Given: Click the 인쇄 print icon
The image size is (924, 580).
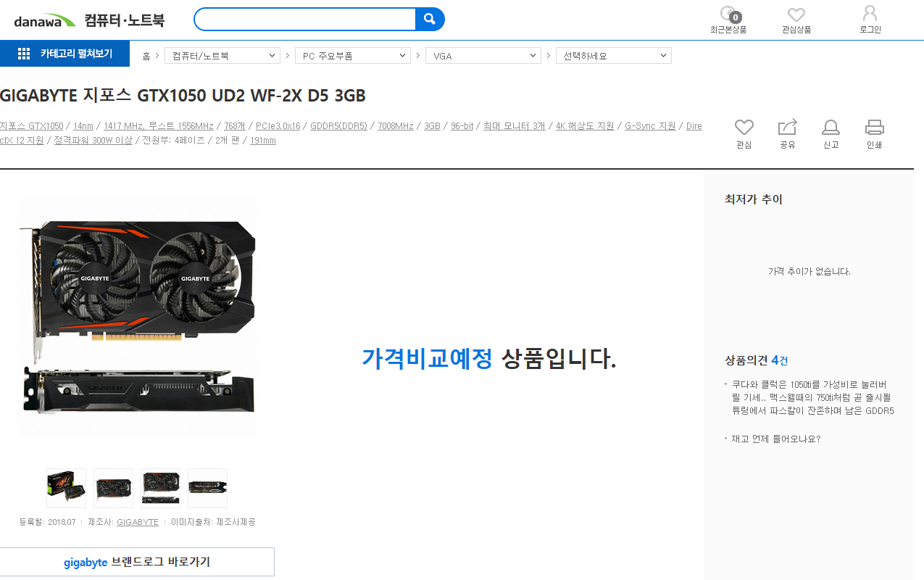Looking at the screenshot, I should (875, 128).
